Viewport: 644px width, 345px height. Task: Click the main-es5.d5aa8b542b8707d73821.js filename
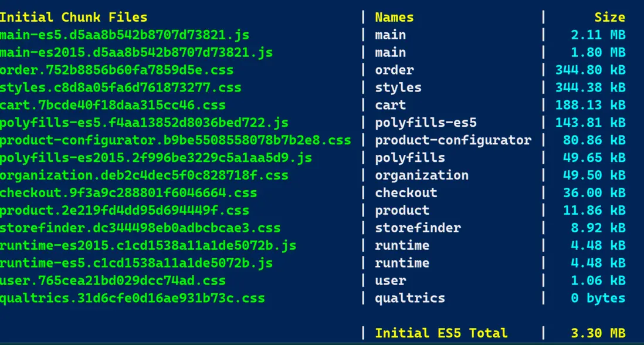[x=124, y=35]
